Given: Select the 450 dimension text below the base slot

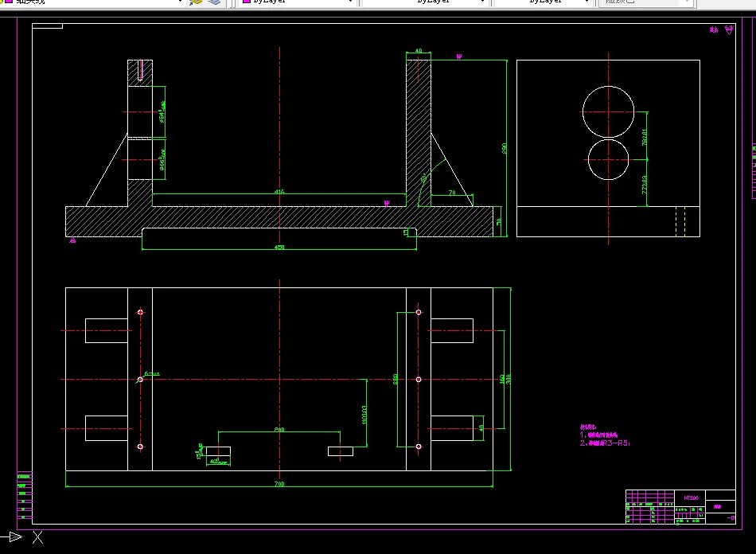Looking at the screenshot, I should click(279, 248).
